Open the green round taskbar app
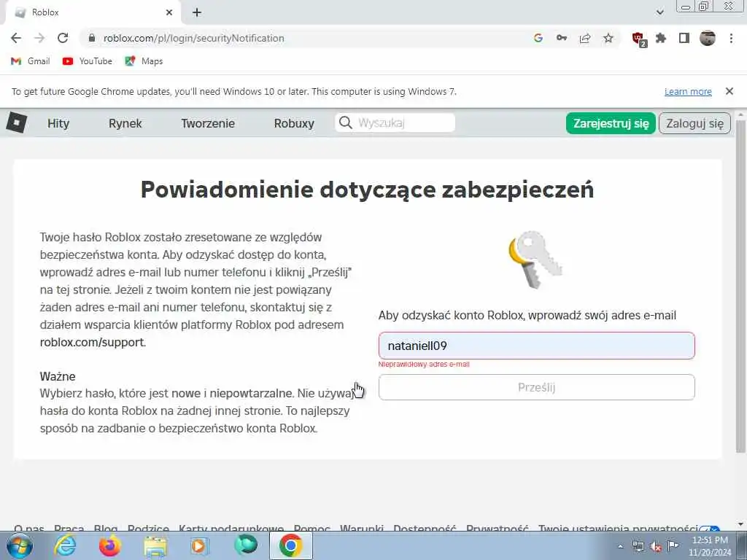Image resolution: width=747 pixels, height=560 pixels. coord(246,545)
